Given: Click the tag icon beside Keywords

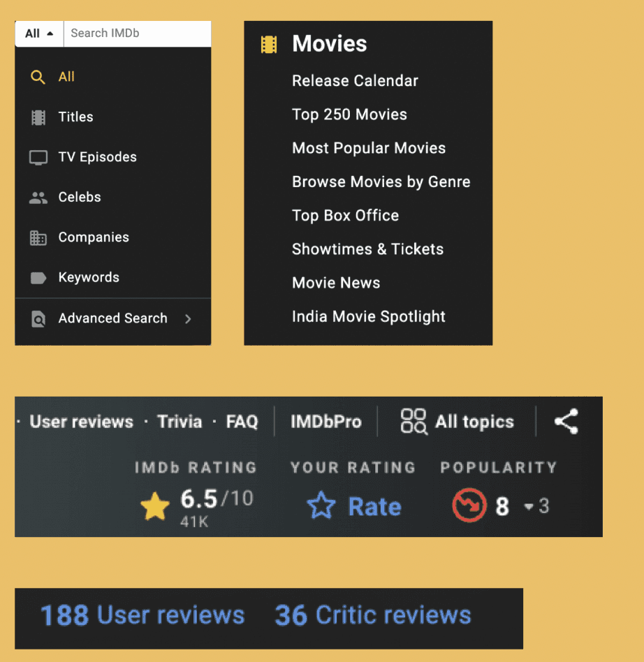Looking at the screenshot, I should click(38, 278).
